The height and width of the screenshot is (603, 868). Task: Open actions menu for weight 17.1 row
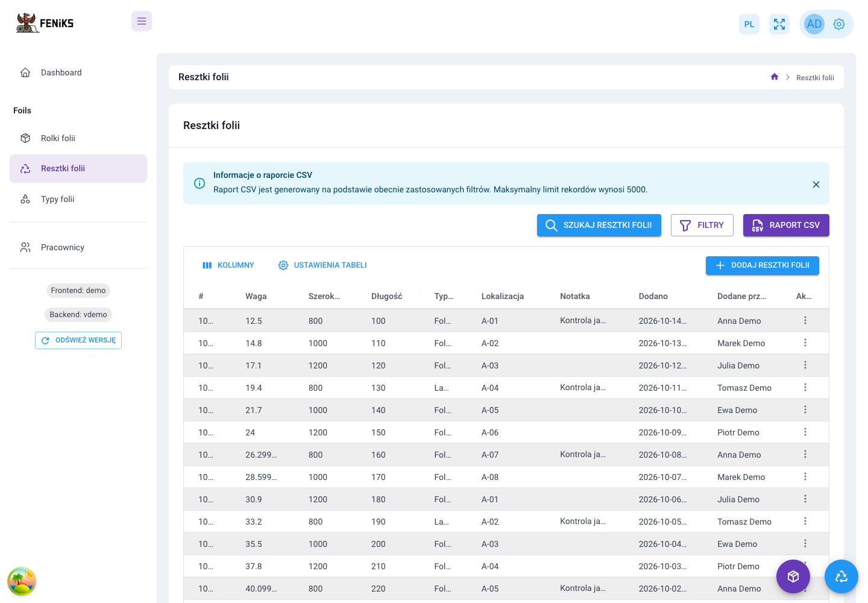pyautogui.click(x=805, y=365)
